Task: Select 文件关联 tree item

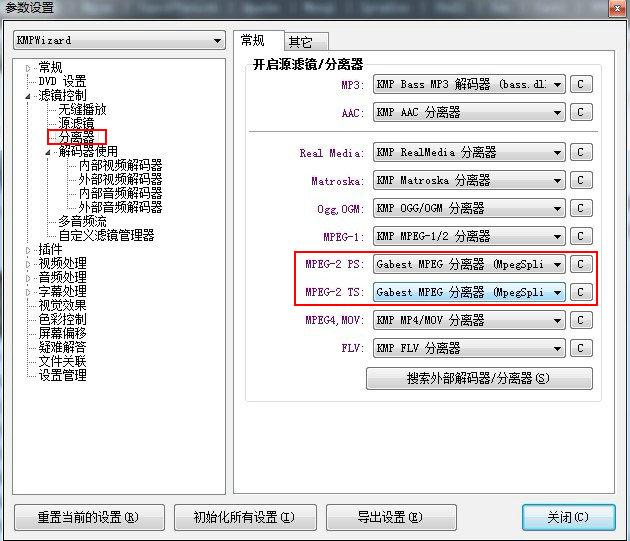Action: click(62, 362)
